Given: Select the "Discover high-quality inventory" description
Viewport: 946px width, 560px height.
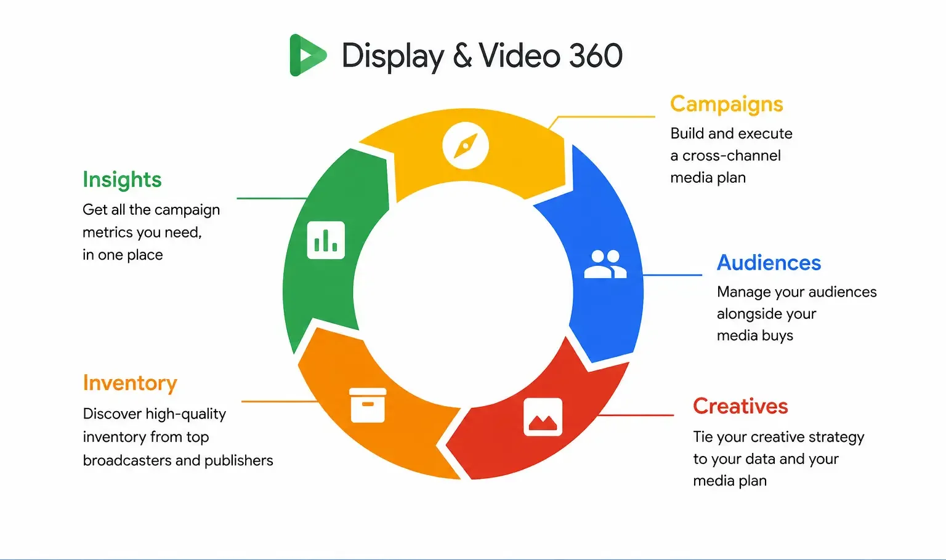Looking at the screenshot, I should [178, 437].
